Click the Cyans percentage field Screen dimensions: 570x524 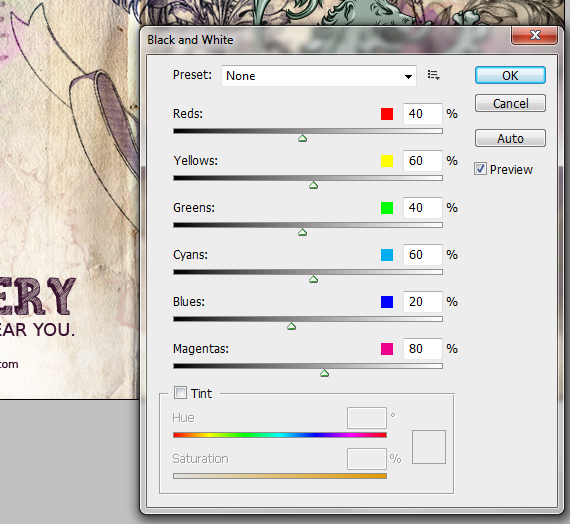pos(423,255)
